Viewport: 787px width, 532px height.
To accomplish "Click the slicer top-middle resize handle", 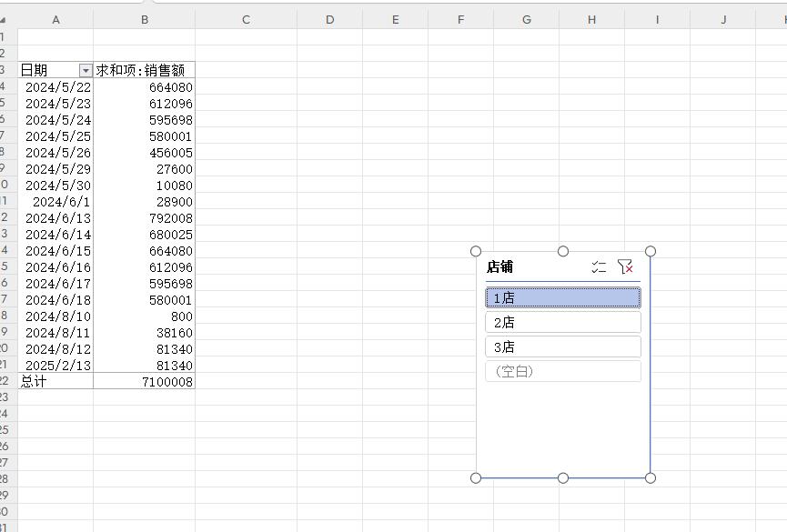I will click(563, 251).
